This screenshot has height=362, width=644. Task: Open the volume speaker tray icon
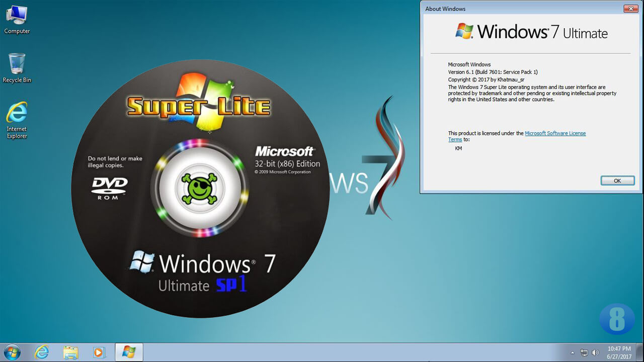(x=596, y=352)
